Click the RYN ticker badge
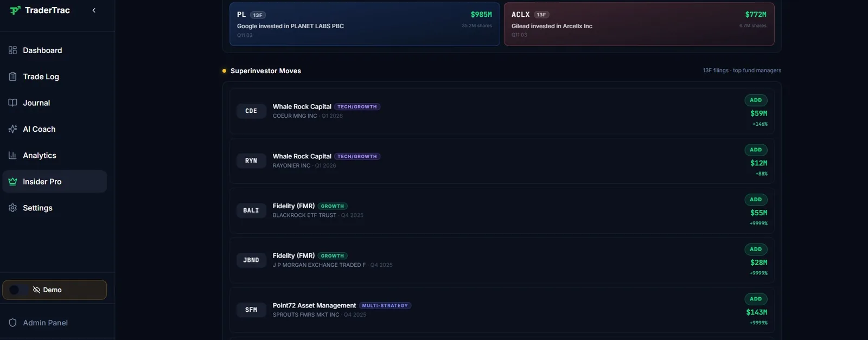868x340 pixels. (x=251, y=161)
